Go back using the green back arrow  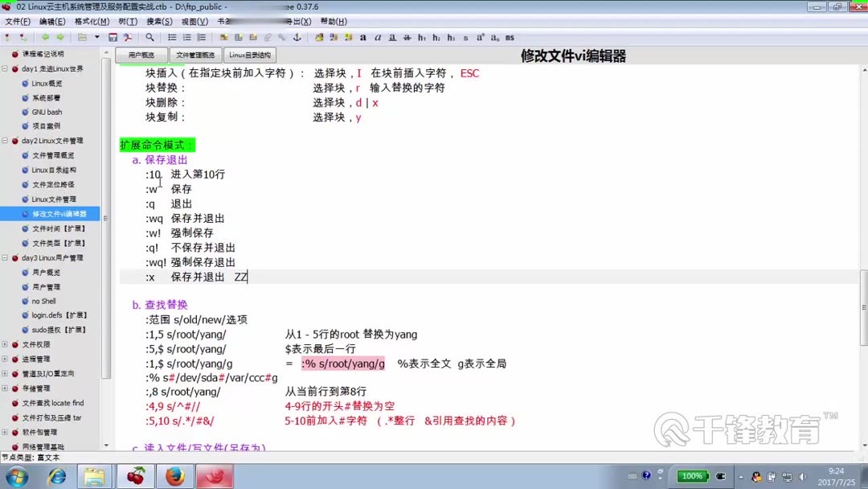46,38
